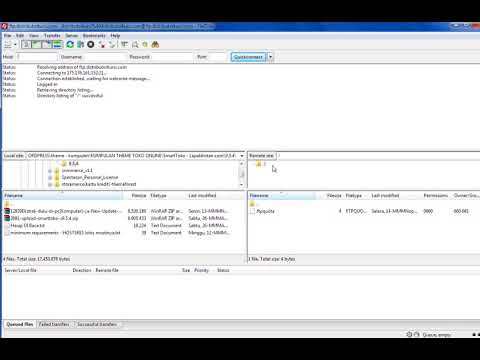
Task: Open the Site Manager dropdown arrow
Action: click(15, 45)
